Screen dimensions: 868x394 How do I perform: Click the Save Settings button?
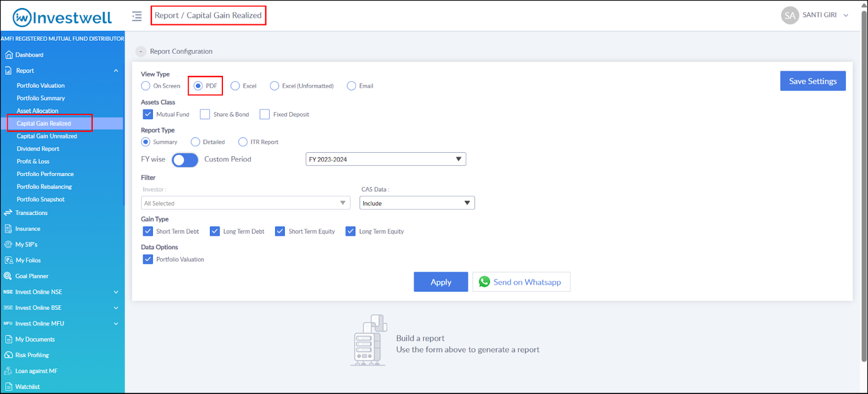(813, 81)
